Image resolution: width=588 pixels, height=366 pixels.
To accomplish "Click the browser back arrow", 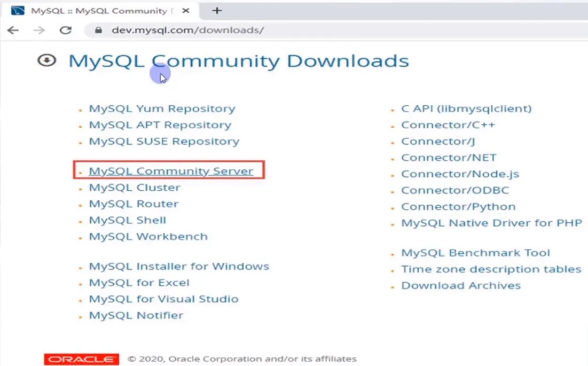I will [13, 30].
